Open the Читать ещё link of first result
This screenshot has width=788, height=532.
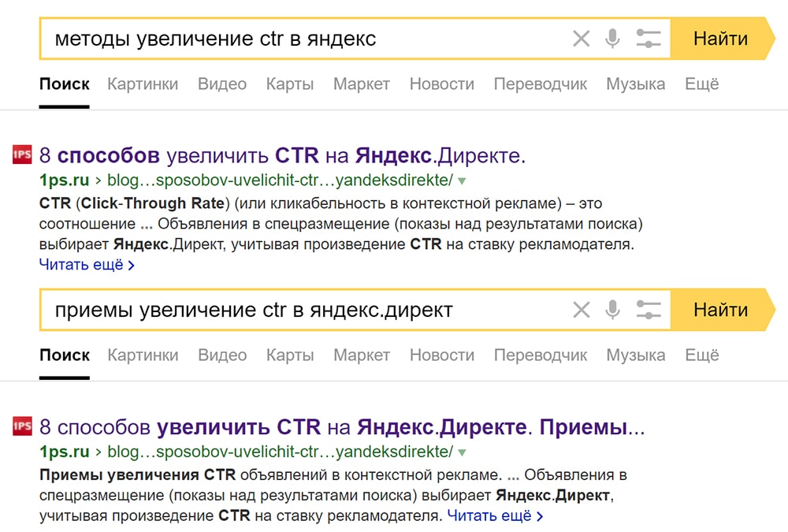[x=83, y=266]
